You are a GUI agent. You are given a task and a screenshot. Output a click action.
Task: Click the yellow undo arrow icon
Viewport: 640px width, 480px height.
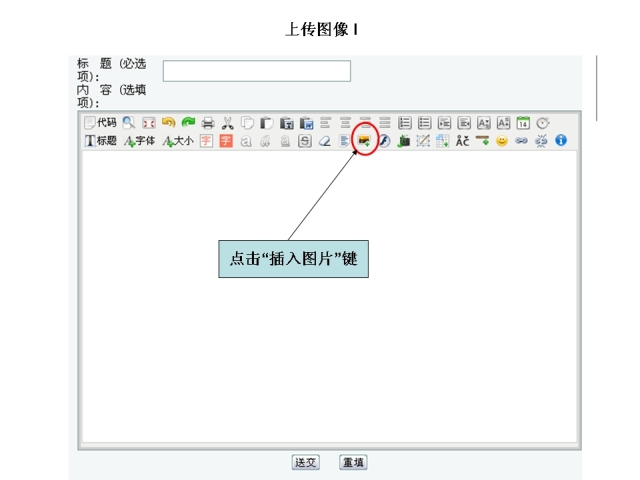point(168,123)
